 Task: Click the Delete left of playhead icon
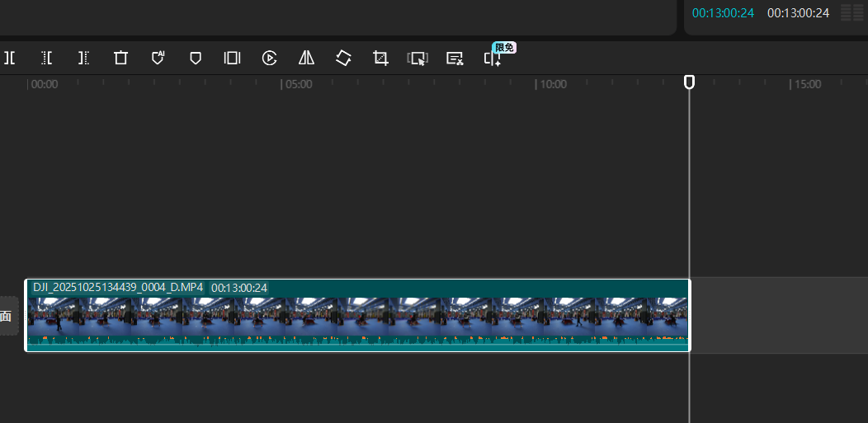(47, 58)
